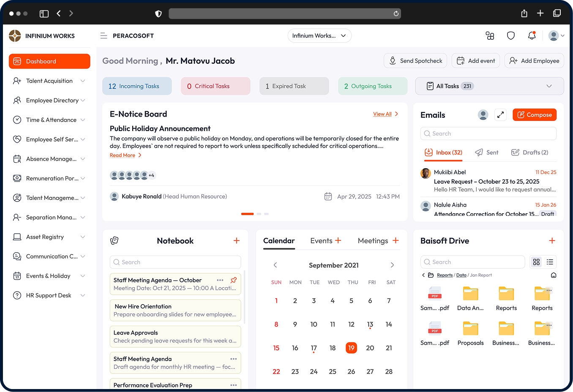Switch Baisoft Drive to list view

[550, 262]
